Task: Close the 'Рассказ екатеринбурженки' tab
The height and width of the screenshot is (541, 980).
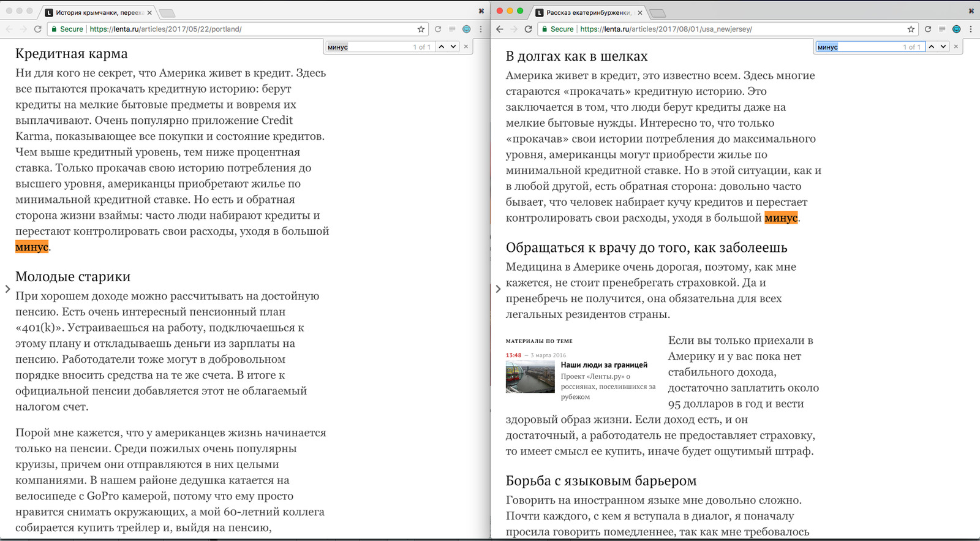Action: tap(640, 12)
